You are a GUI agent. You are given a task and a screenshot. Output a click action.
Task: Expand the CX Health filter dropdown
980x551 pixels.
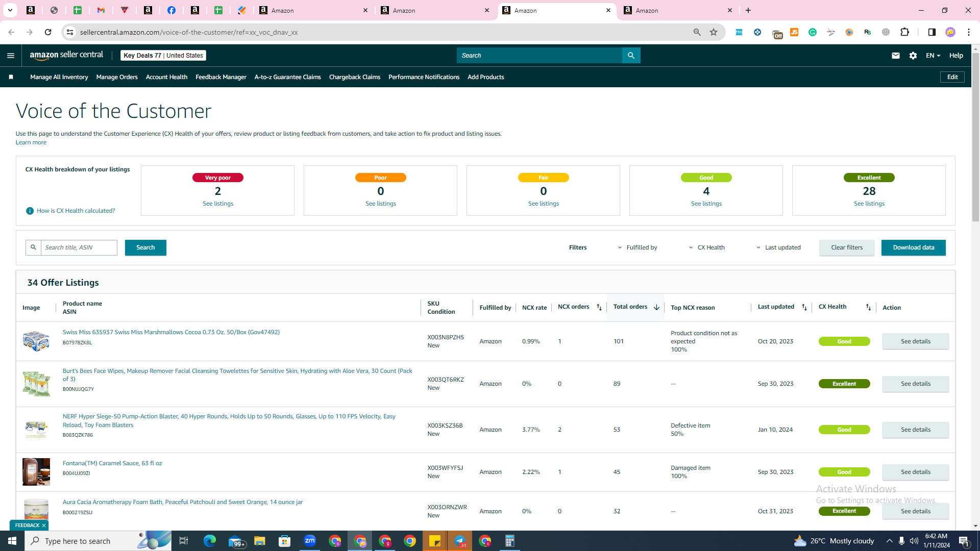click(x=707, y=247)
